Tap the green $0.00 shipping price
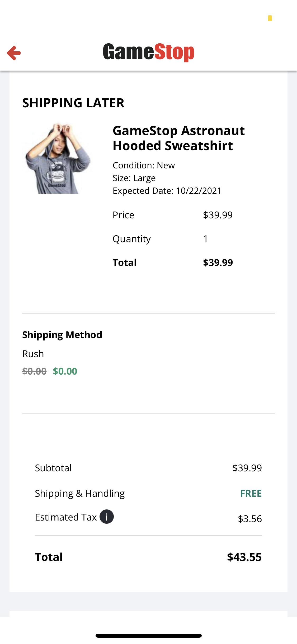Image resolution: width=297 pixels, height=644 pixels. click(65, 371)
